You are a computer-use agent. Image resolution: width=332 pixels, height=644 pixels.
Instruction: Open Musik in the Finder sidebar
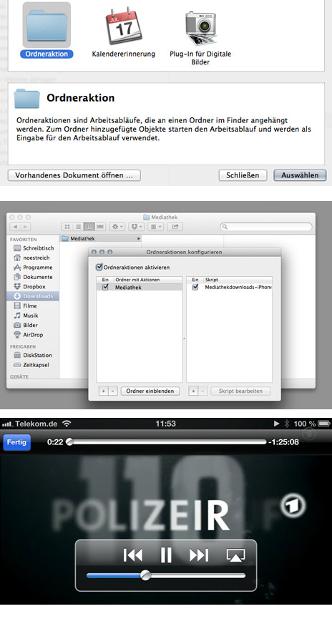(26, 316)
